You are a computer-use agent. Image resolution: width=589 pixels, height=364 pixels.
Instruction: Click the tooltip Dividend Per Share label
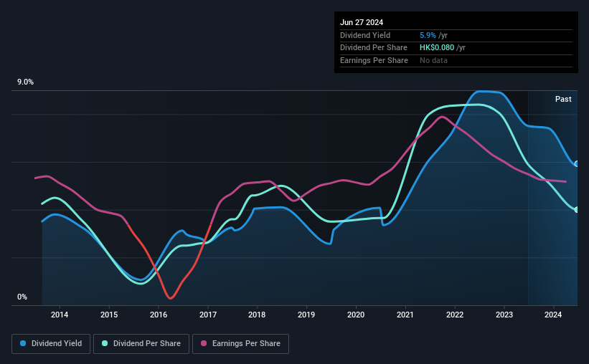pos(373,48)
